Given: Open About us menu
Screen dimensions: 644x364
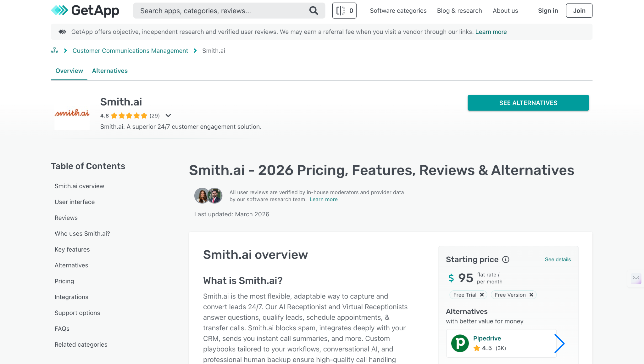Looking at the screenshot, I should click(x=505, y=11).
